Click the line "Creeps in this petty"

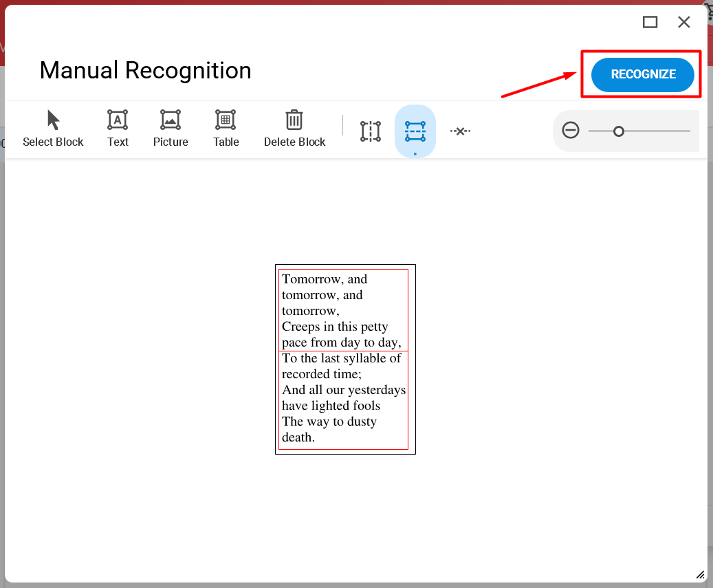(x=335, y=327)
